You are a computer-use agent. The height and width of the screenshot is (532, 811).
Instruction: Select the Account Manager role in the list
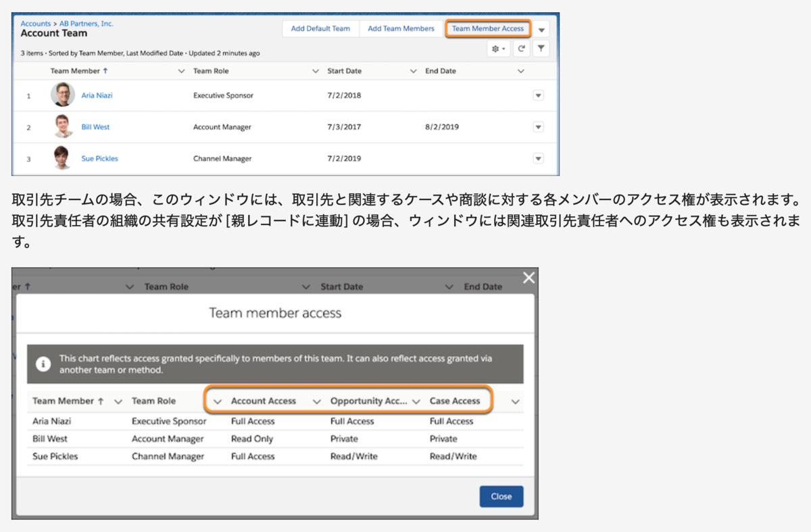click(222, 127)
